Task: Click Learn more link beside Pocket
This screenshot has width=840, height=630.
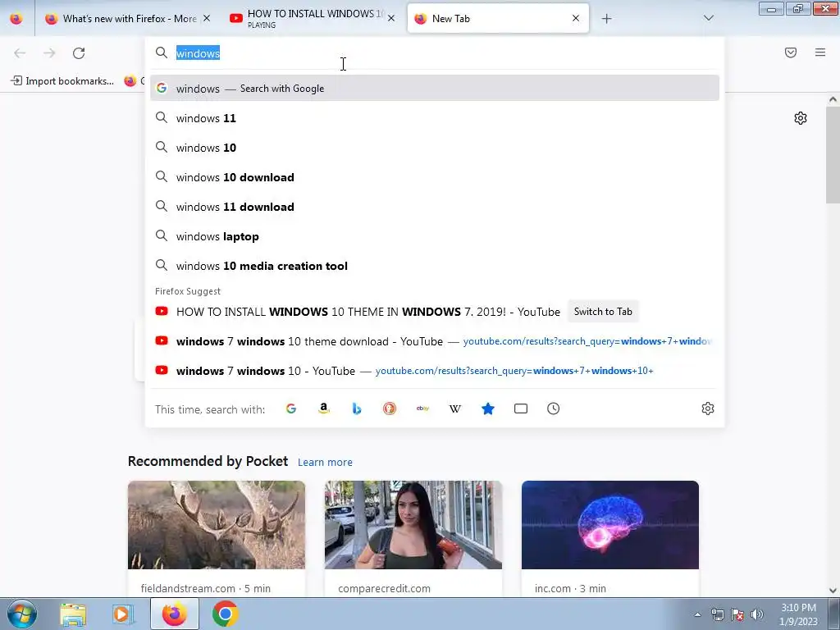Action: pos(325,463)
